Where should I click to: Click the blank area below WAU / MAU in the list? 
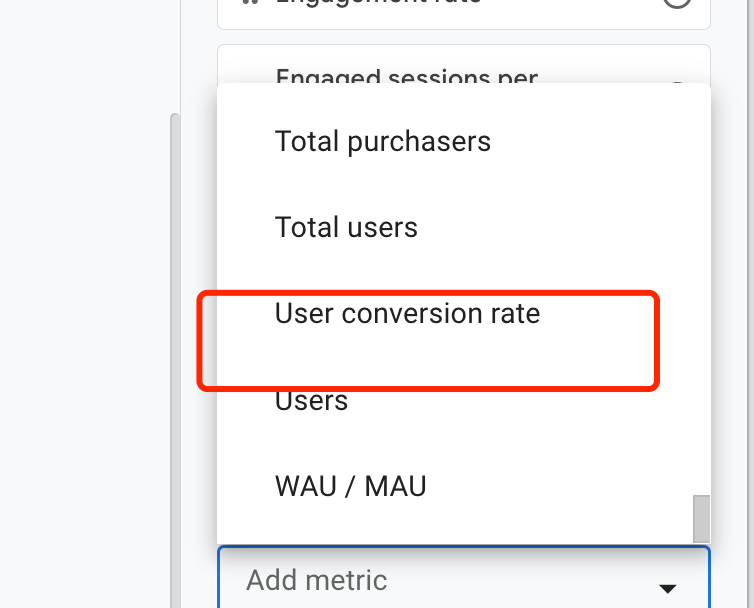pos(450,525)
